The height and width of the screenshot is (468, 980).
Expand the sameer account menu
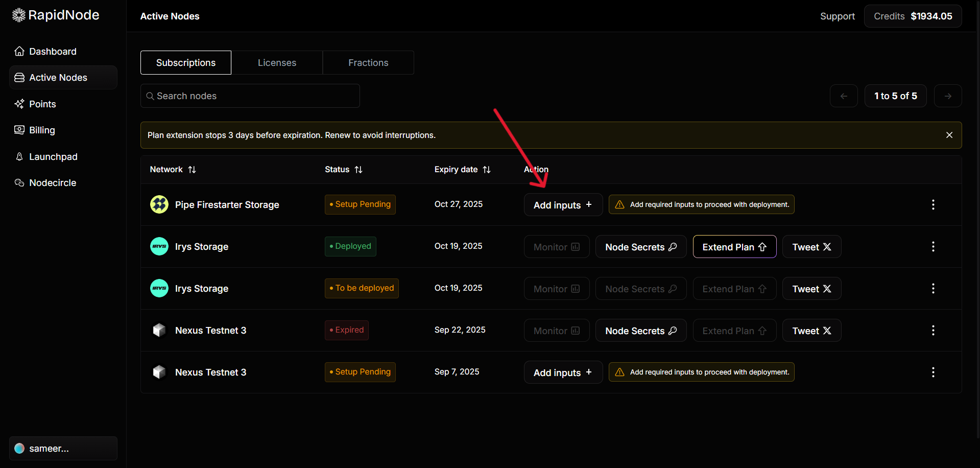[x=63, y=448]
